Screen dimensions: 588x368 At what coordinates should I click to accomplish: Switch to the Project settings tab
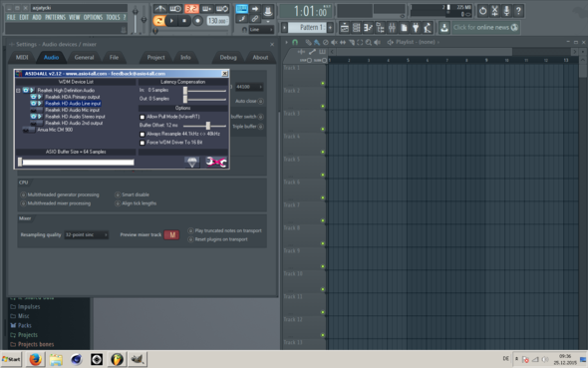pos(155,58)
